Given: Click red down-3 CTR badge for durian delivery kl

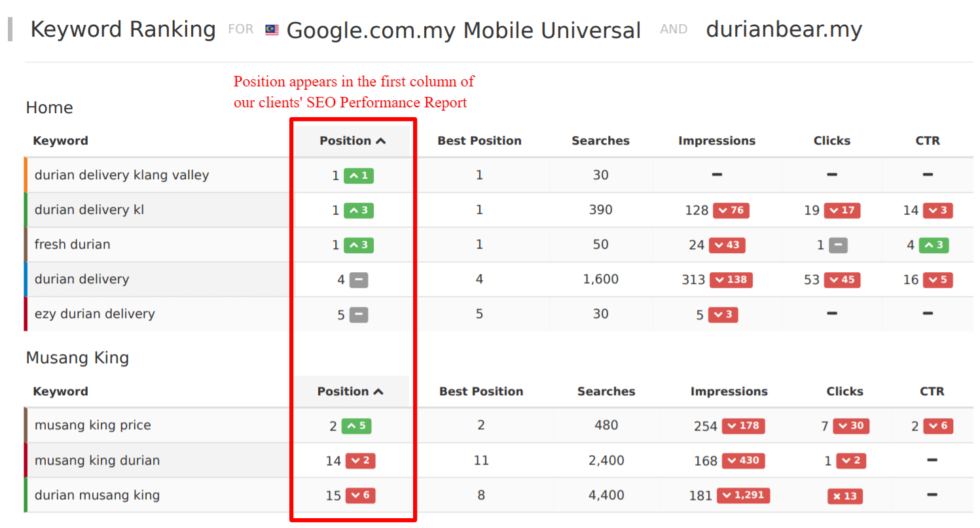Looking at the screenshot, I should click(x=937, y=211).
